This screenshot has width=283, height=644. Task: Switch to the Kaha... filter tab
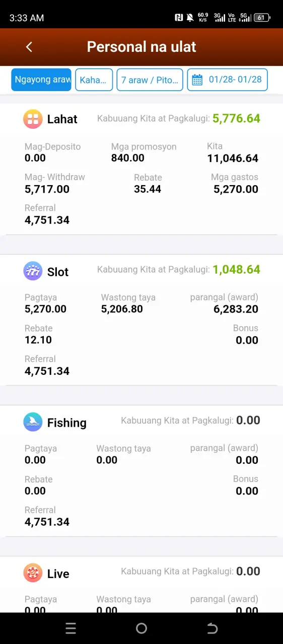(94, 80)
